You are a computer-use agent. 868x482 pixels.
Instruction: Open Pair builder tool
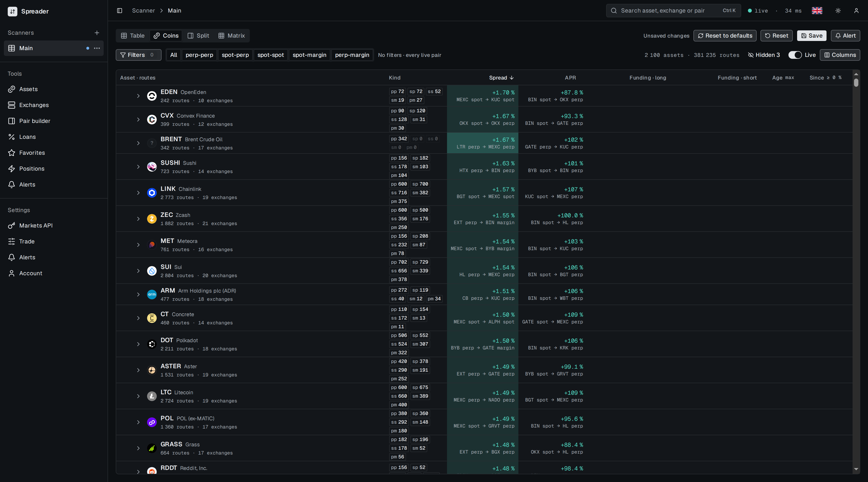coord(54,121)
